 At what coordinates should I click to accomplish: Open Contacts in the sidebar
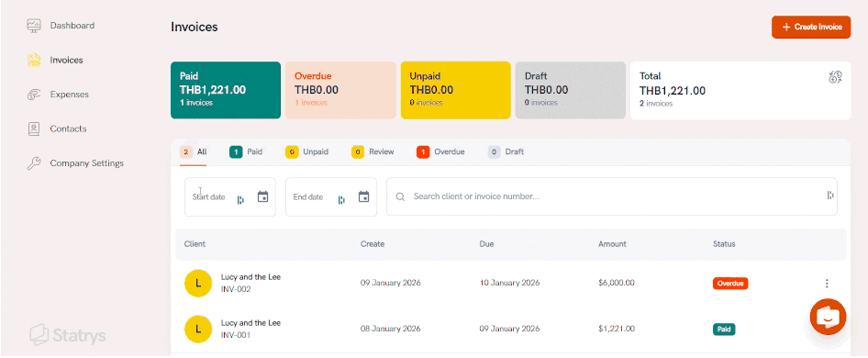[x=68, y=129]
